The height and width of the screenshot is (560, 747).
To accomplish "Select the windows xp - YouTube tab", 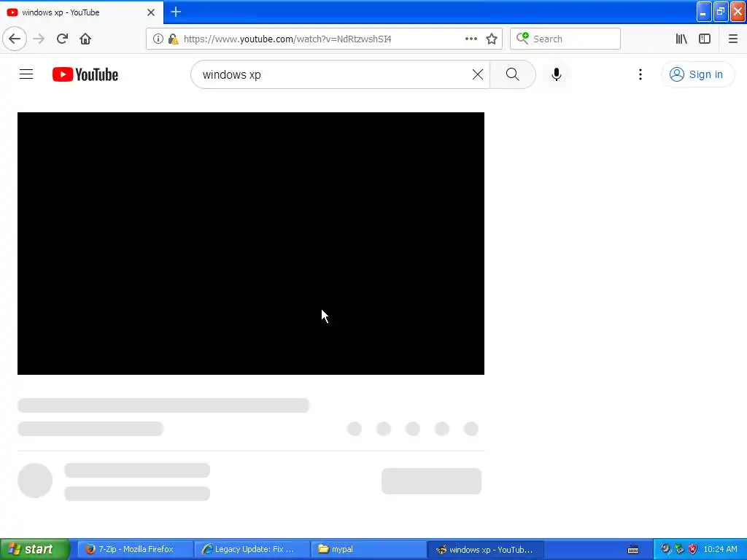I will point(82,12).
